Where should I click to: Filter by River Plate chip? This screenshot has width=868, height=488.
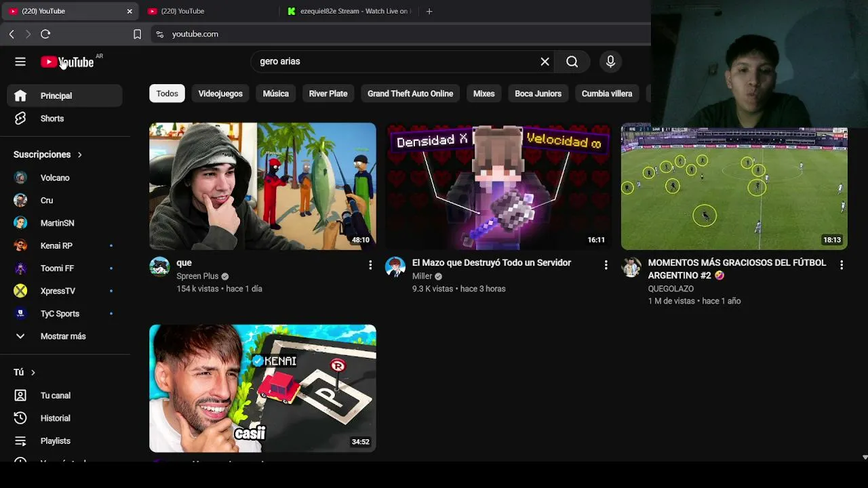coord(328,94)
